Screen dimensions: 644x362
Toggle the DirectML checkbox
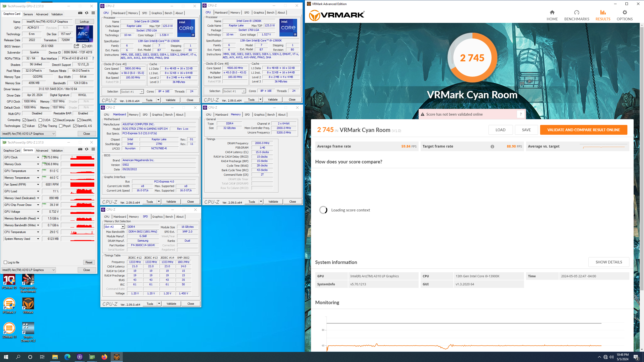point(79,120)
